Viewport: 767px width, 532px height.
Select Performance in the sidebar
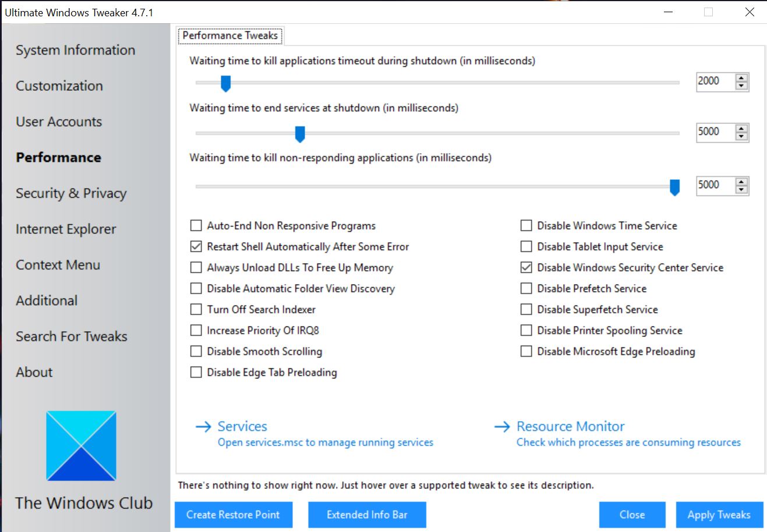(58, 158)
